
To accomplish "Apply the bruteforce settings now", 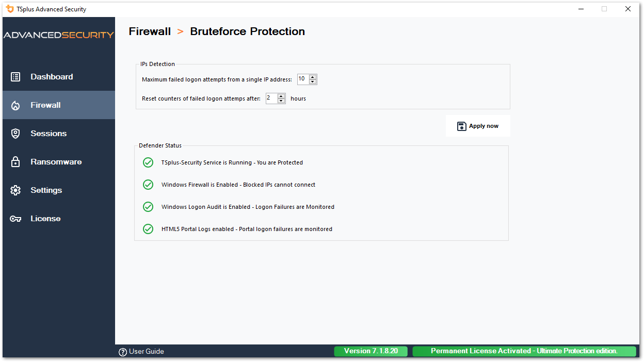I will tap(478, 126).
